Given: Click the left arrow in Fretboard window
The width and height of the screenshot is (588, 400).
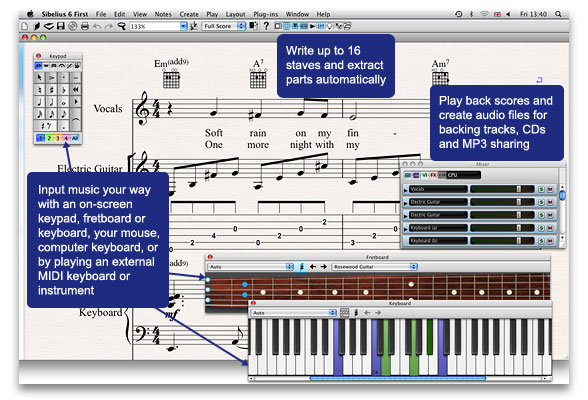Looking at the screenshot, I should click(313, 267).
